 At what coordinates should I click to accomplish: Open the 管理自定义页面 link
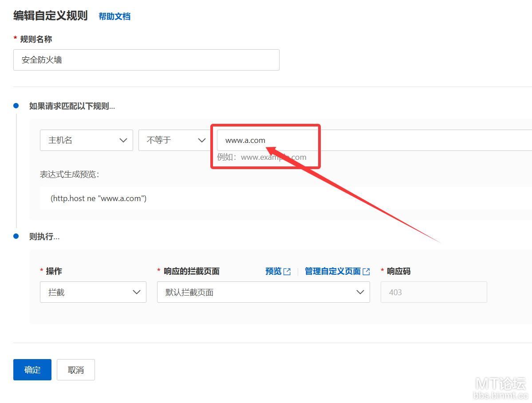point(332,271)
